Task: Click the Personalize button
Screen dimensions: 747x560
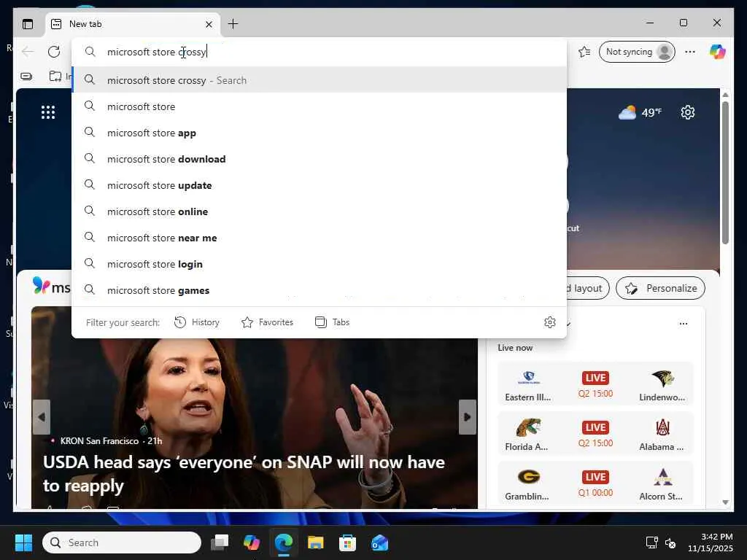Action: pyautogui.click(x=660, y=288)
